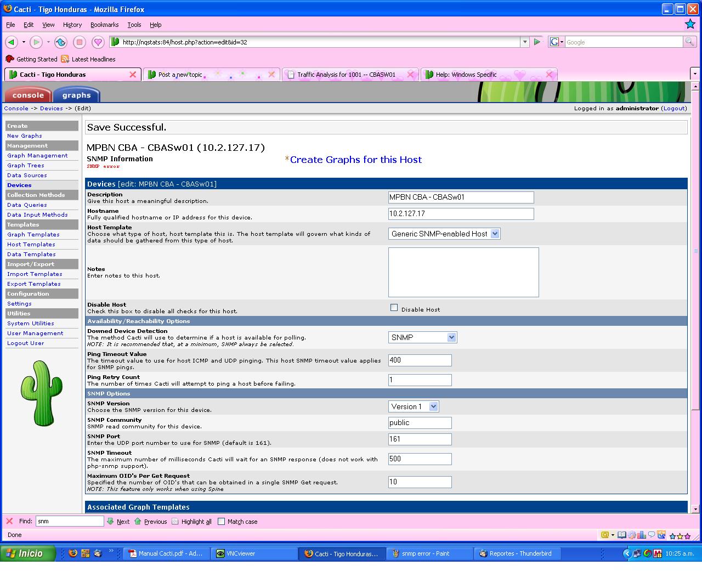Click the SNMP Community input field
This screenshot has height=588, width=702.
420,422
